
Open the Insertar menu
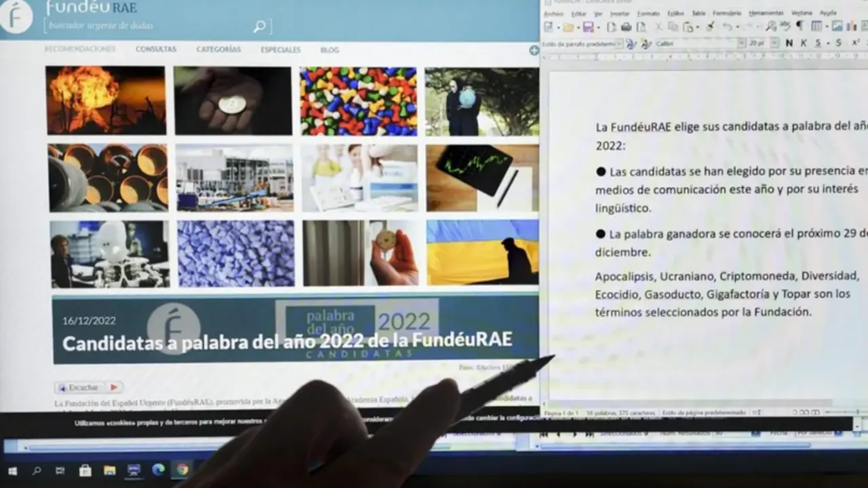pos(620,14)
